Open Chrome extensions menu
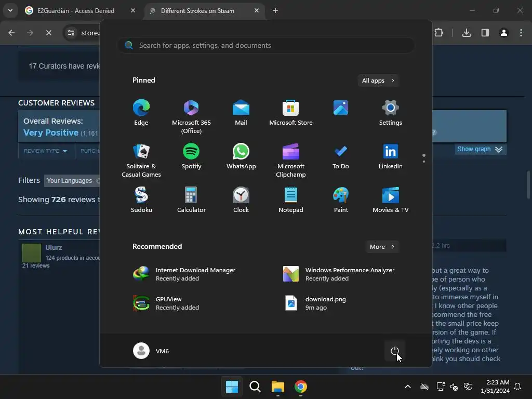This screenshot has height=399, width=532. [x=438, y=33]
